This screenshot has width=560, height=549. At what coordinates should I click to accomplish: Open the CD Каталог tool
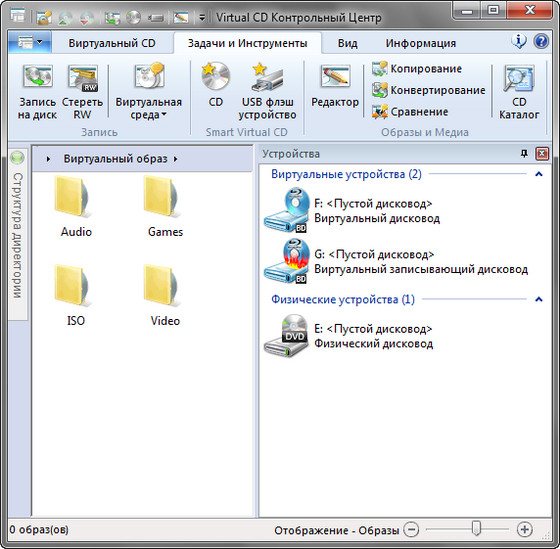click(519, 91)
